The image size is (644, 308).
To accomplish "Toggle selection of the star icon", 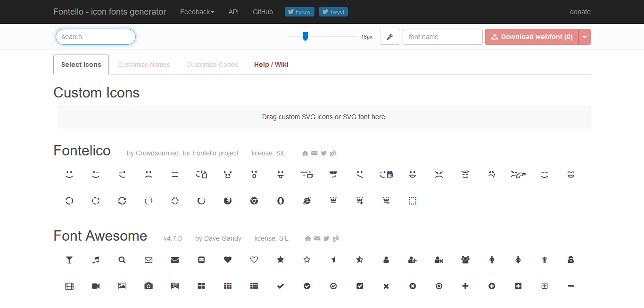I will tap(281, 259).
